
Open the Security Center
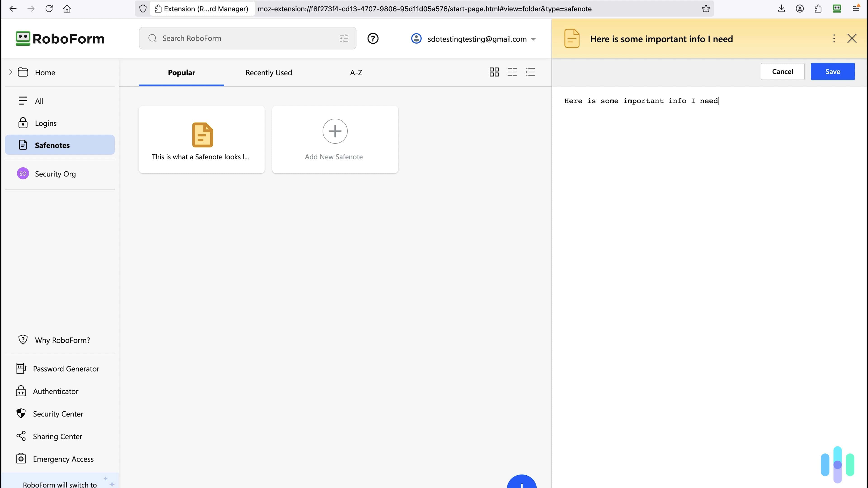click(58, 414)
